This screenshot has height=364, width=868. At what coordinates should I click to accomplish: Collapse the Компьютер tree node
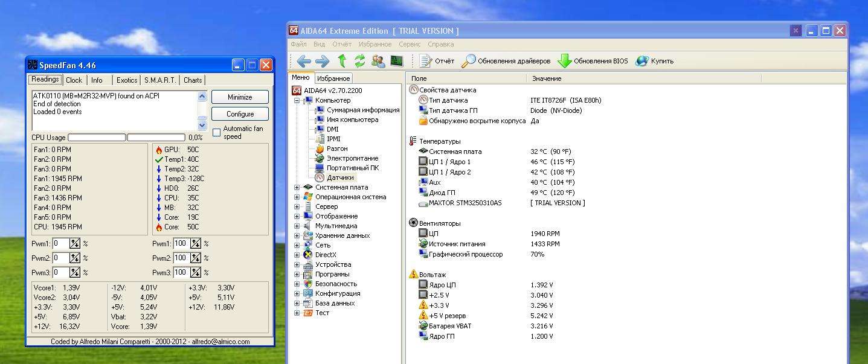tap(297, 100)
